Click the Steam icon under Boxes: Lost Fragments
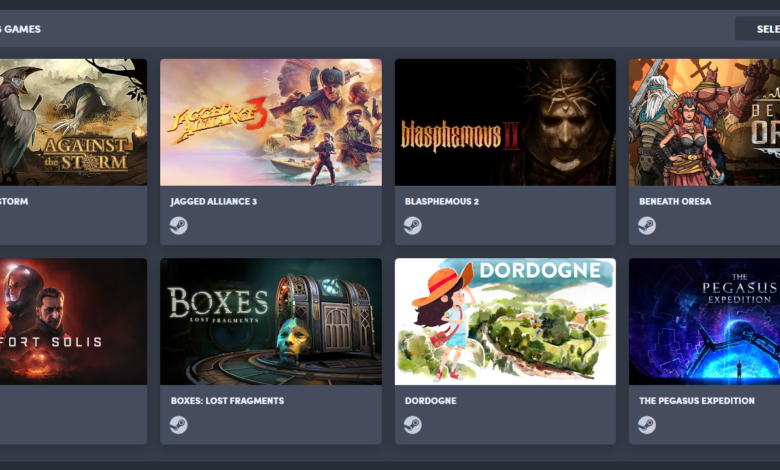Image resolution: width=780 pixels, height=470 pixels. pyautogui.click(x=179, y=425)
